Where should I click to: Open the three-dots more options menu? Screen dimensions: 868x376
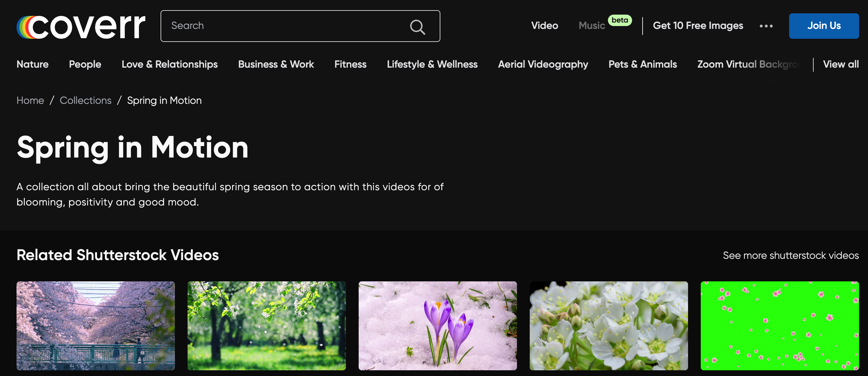(766, 26)
